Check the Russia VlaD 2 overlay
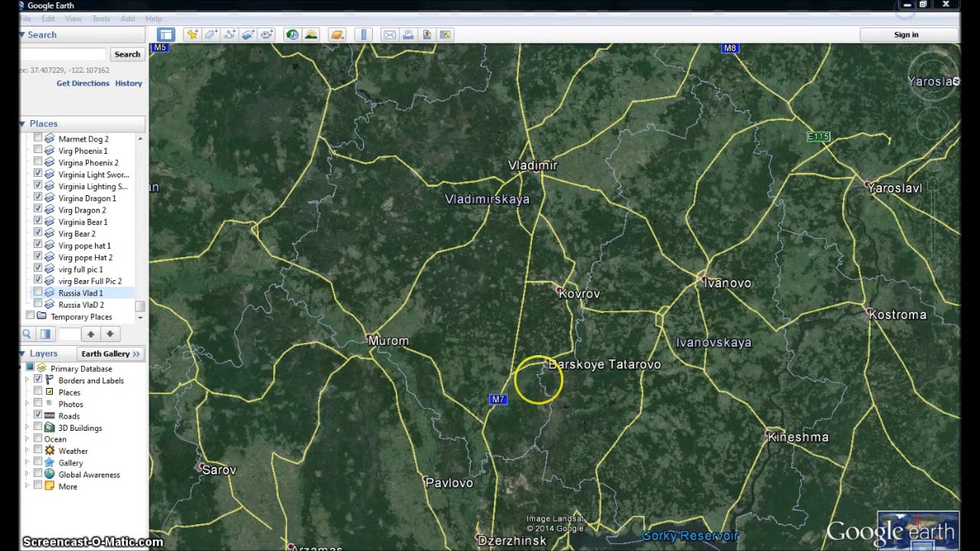The height and width of the screenshot is (551, 980). point(38,305)
